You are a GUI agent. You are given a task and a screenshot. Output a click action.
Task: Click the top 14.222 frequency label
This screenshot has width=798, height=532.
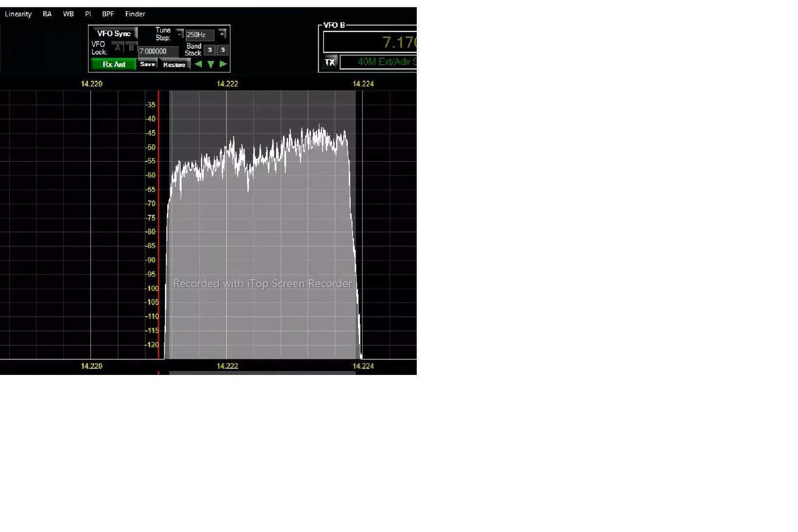coord(227,84)
